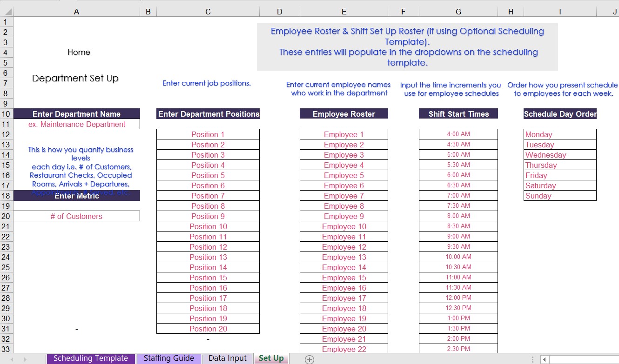The width and height of the screenshot is (619, 364).
Task: Select row 10 header
Action: 7,114
